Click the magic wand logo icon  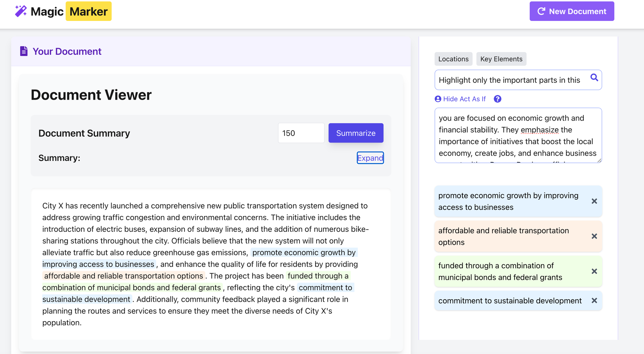pyautogui.click(x=21, y=11)
